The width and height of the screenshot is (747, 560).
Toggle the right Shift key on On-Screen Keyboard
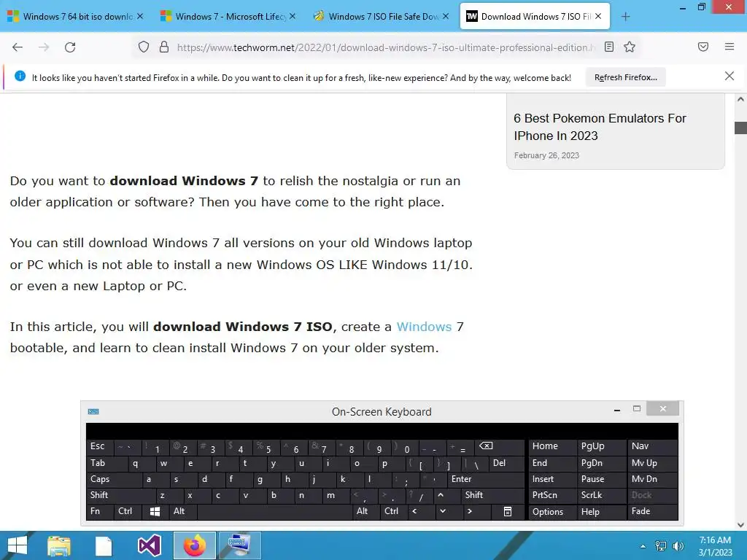492,495
